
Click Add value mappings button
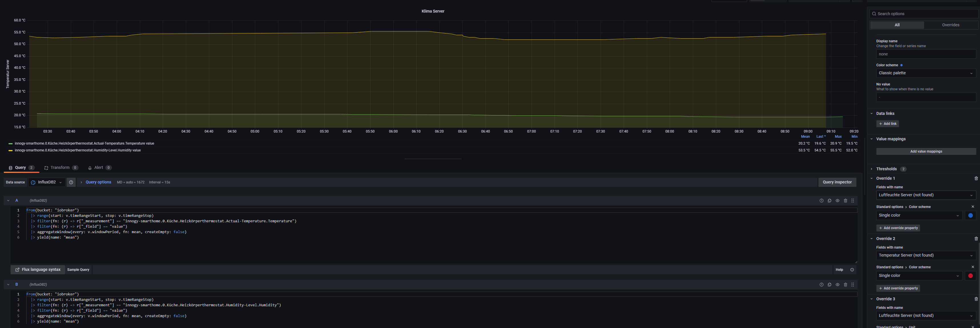pos(925,152)
